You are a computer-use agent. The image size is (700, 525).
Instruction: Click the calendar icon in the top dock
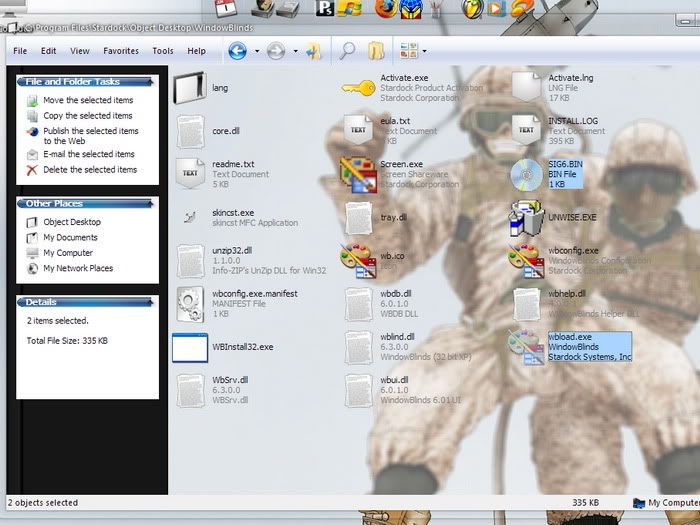tap(226, 8)
